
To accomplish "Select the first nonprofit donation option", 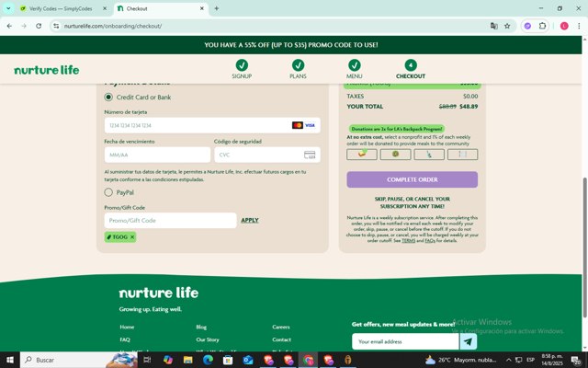I will pyautogui.click(x=361, y=155).
